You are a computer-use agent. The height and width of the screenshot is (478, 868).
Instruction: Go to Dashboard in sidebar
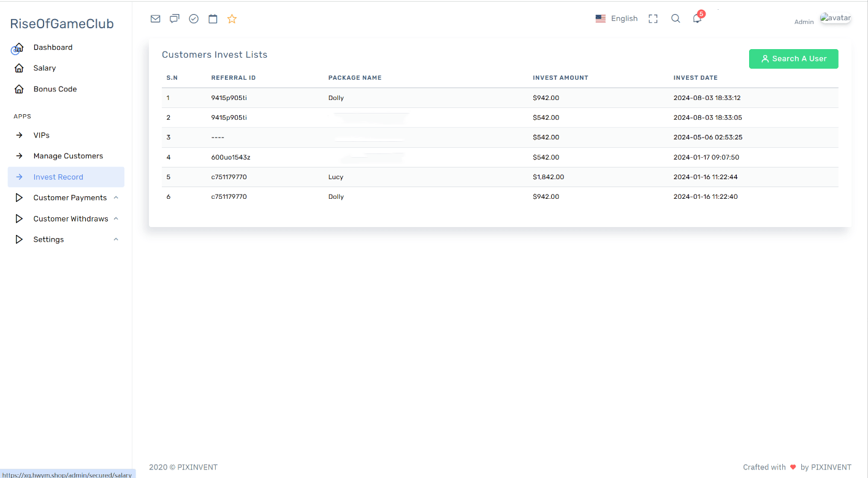click(53, 47)
